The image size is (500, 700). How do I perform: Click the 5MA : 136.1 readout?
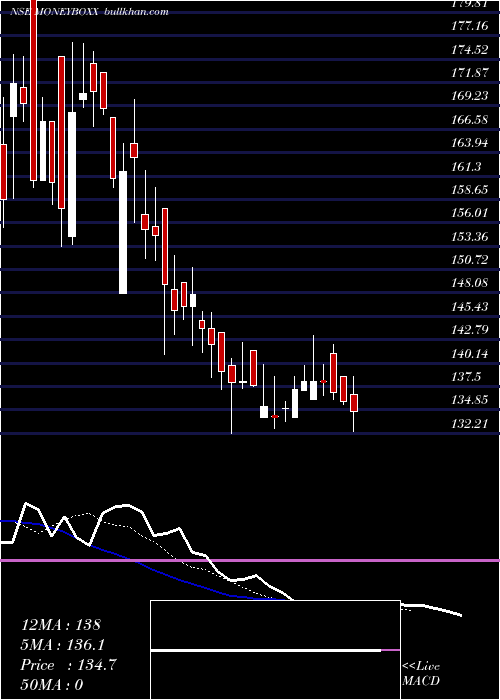point(63,645)
